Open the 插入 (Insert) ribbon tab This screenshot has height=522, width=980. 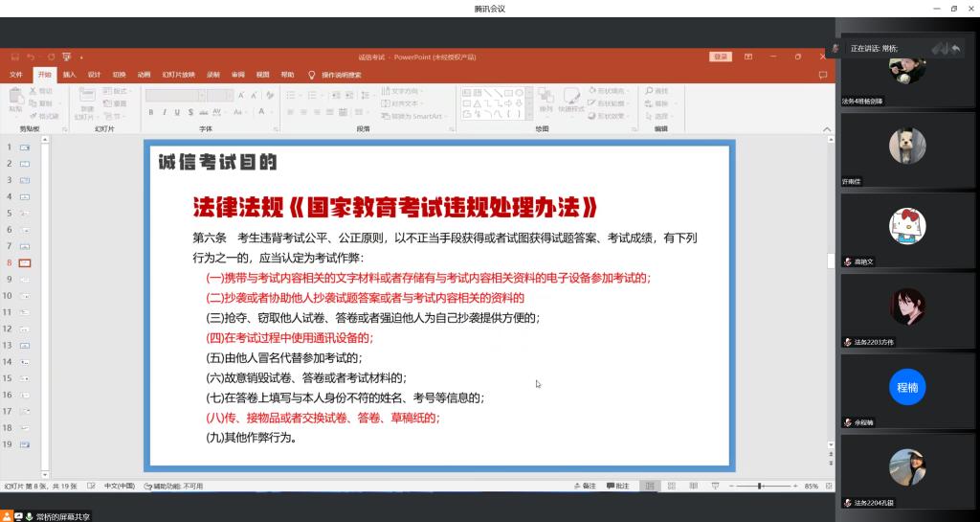(x=69, y=75)
